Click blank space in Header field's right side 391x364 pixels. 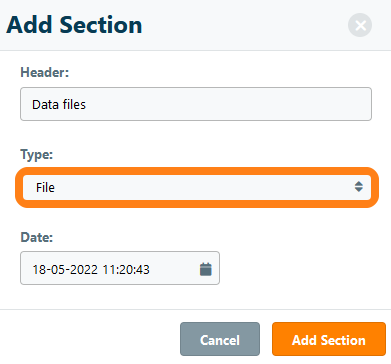[x=267, y=104]
